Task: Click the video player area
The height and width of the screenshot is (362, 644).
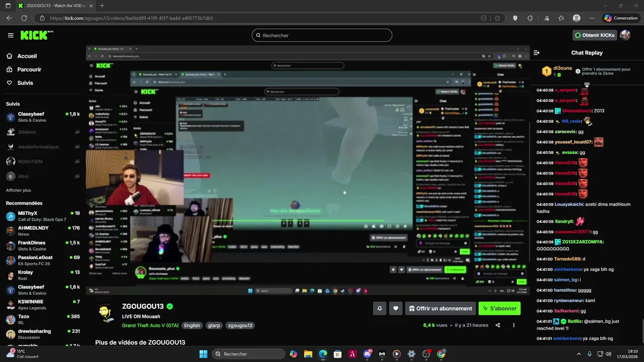Action: pos(307,170)
